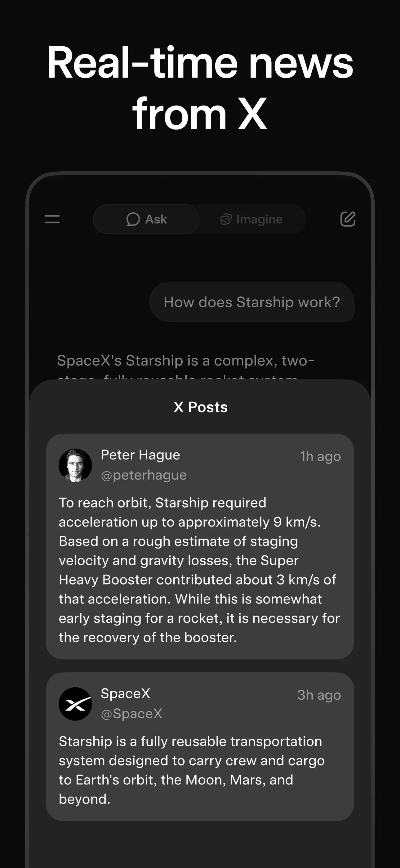Image resolution: width=400 pixels, height=868 pixels.
Task: Open the hamburger menu icon
Action: [x=52, y=219]
